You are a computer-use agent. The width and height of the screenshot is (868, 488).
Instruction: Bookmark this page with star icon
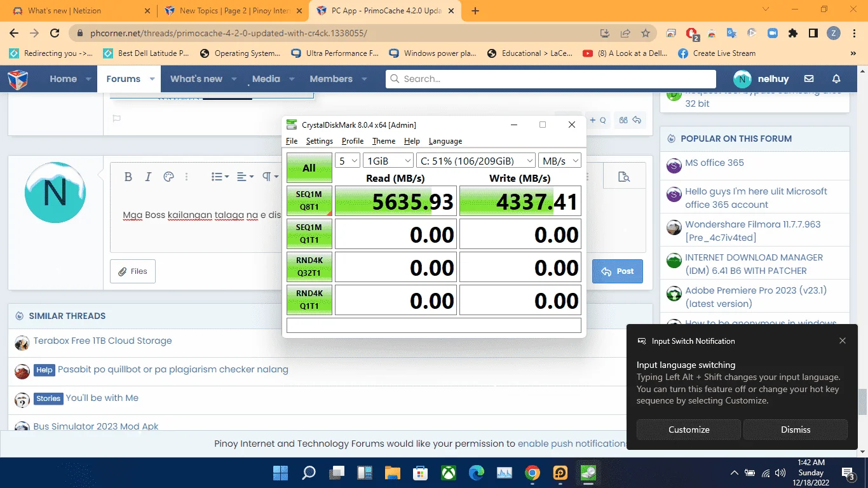point(646,33)
